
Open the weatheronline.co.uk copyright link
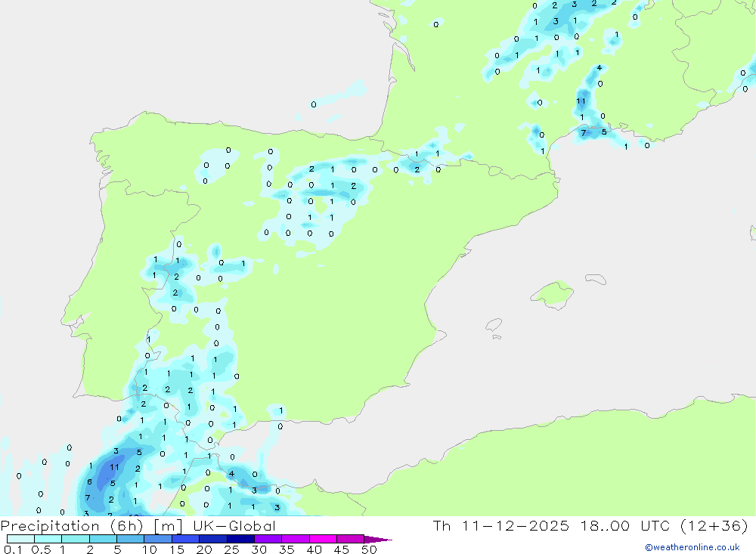692,547
